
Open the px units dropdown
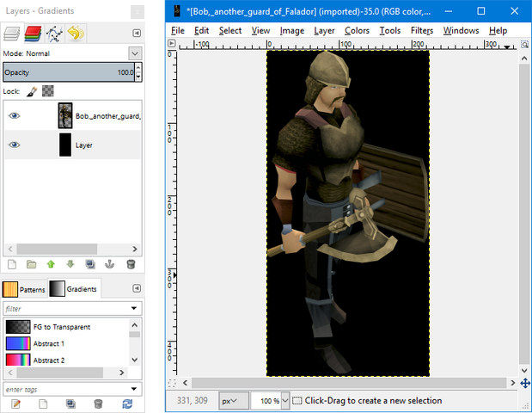234,401
